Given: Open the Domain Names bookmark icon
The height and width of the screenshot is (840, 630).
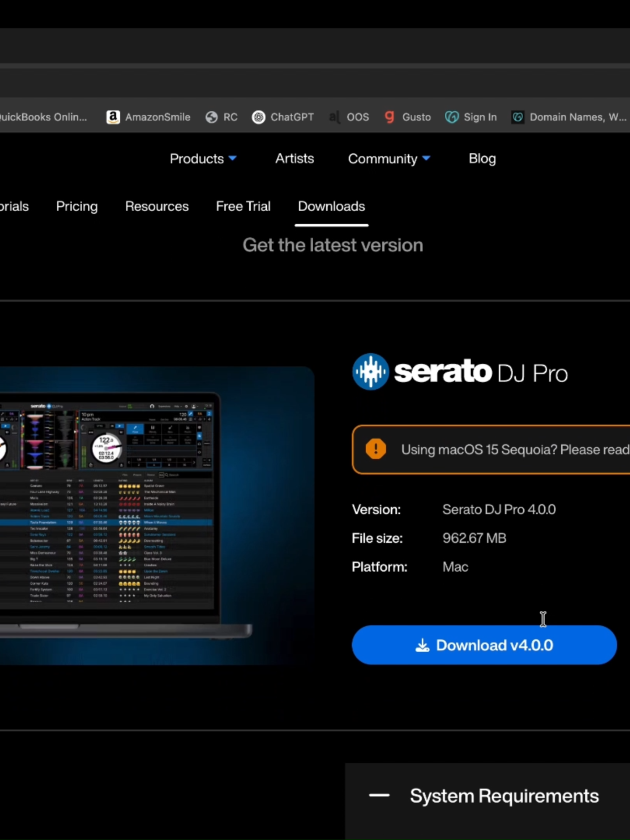Looking at the screenshot, I should point(518,117).
